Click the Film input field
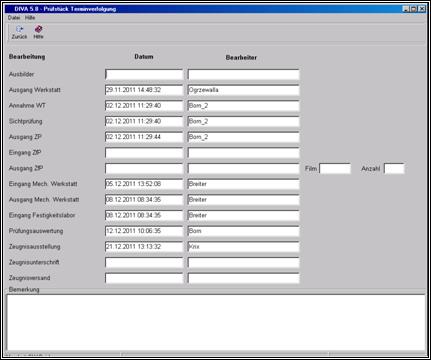431x360 pixels. tap(335, 168)
